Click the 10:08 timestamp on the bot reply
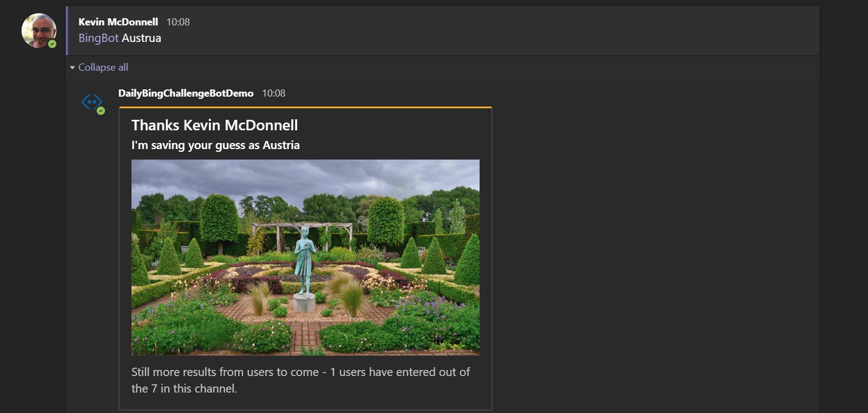Image resolution: width=868 pixels, height=413 pixels. tap(273, 93)
